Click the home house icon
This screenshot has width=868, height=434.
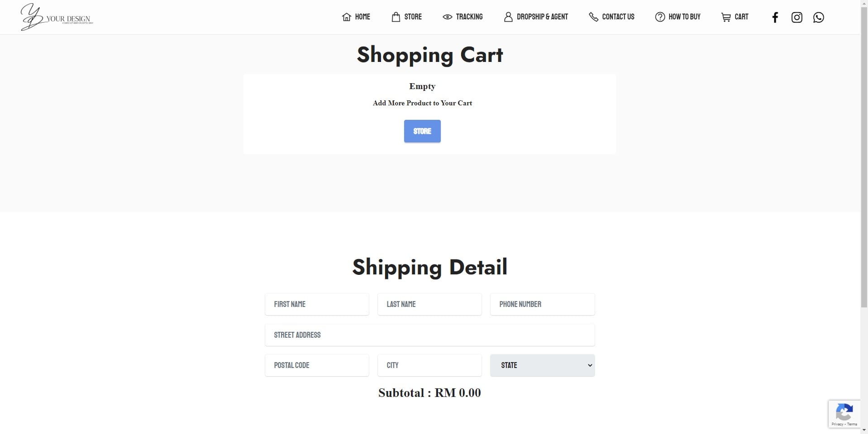347,17
